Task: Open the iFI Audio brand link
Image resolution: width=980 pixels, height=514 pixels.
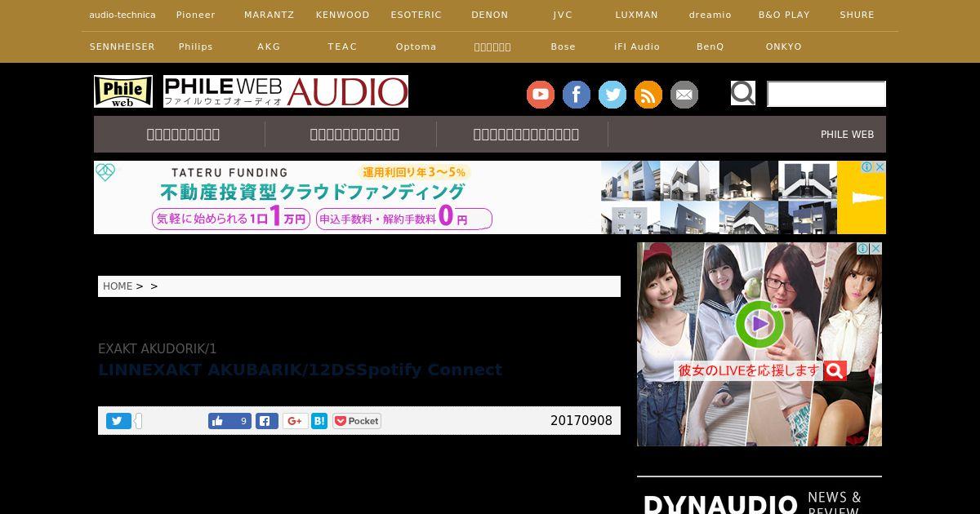Action: click(x=637, y=47)
